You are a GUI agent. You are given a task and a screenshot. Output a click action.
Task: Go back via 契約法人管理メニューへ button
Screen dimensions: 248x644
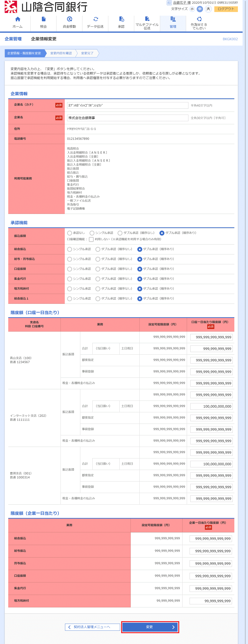click(92, 627)
